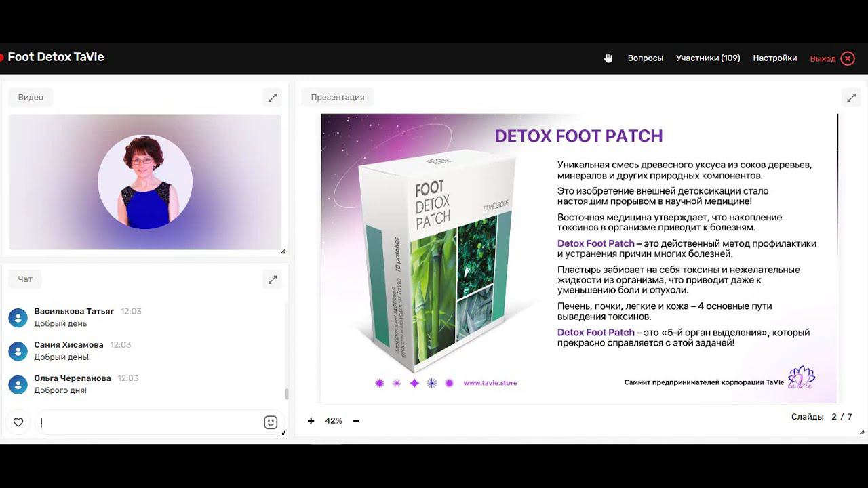Image resolution: width=868 pixels, height=488 pixels.
Task: Click the Foot Detox TaVie webinar title
Action: 56,57
